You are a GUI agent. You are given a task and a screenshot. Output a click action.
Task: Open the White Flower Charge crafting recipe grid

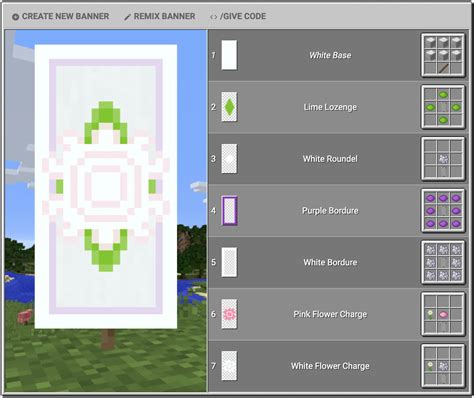[443, 366]
